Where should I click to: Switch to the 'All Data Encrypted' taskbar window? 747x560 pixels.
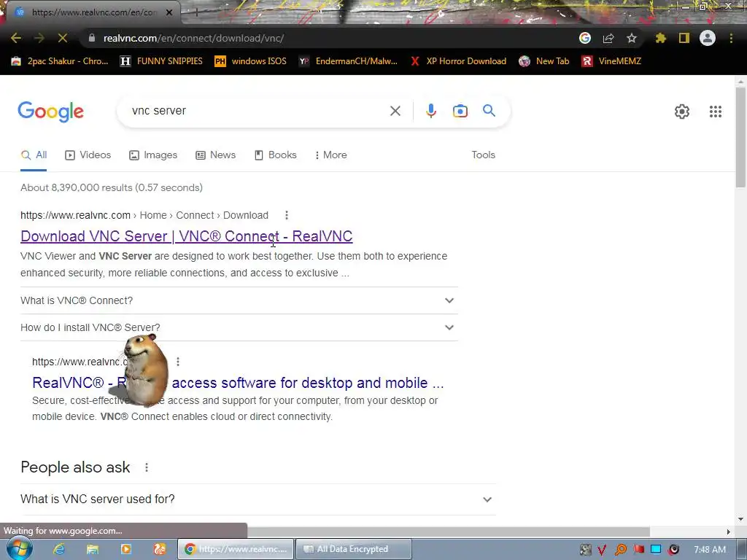[354, 549]
